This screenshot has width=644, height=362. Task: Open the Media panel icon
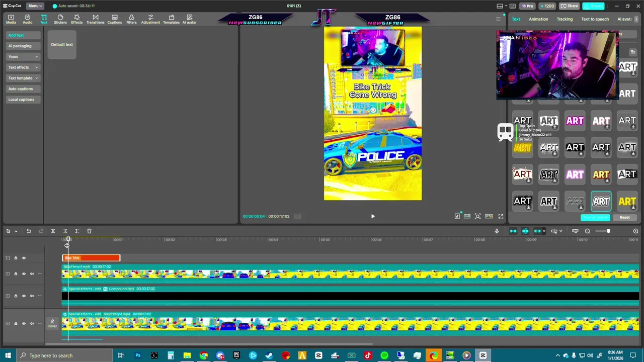tap(11, 19)
